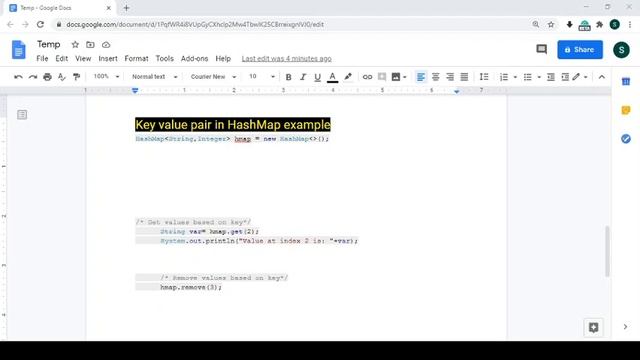The width and height of the screenshot is (640, 360).
Task: Click the Explore button at bottom right
Action: tap(593, 327)
